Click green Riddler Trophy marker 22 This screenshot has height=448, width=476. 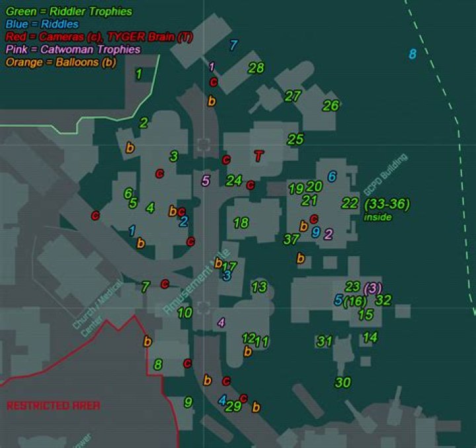(x=350, y=203)
